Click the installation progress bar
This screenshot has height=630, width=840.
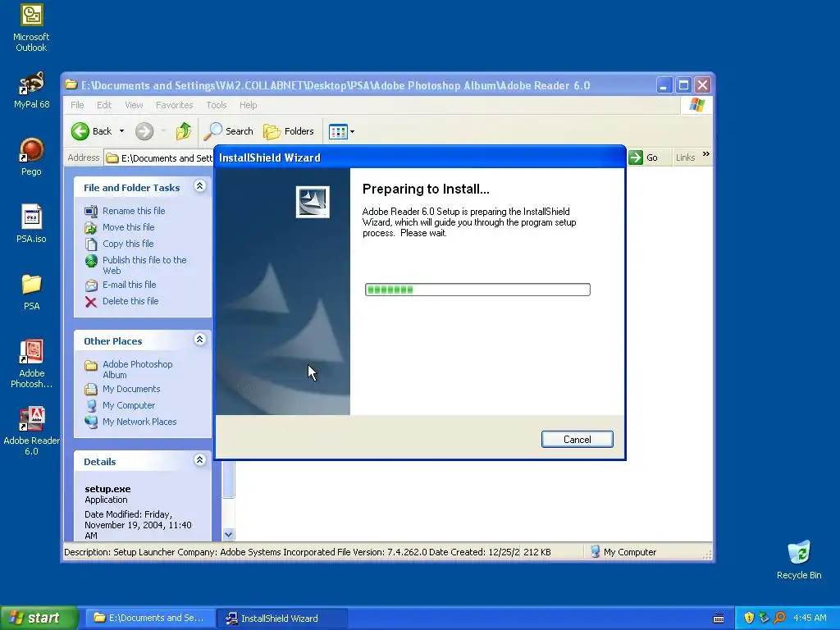477,290
